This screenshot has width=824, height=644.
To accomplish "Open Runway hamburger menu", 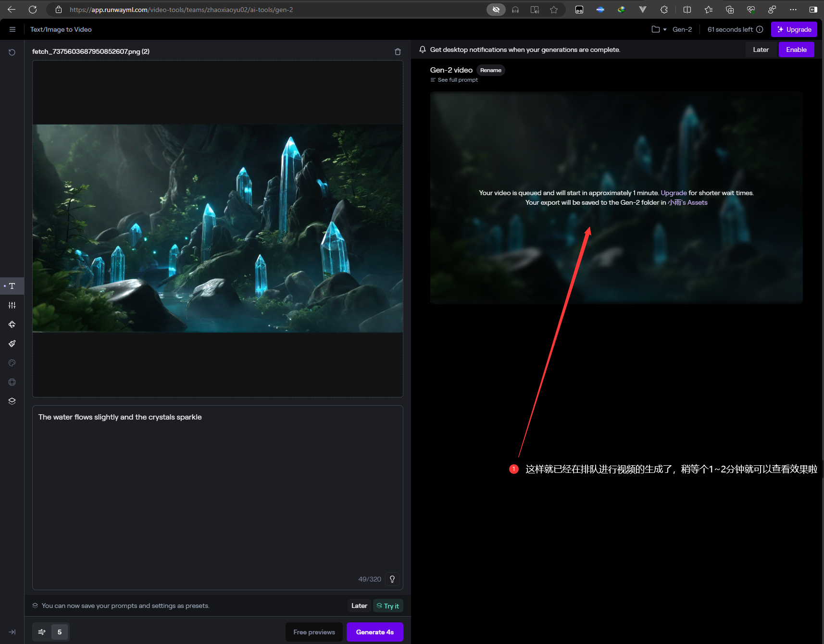I will 12,29.
